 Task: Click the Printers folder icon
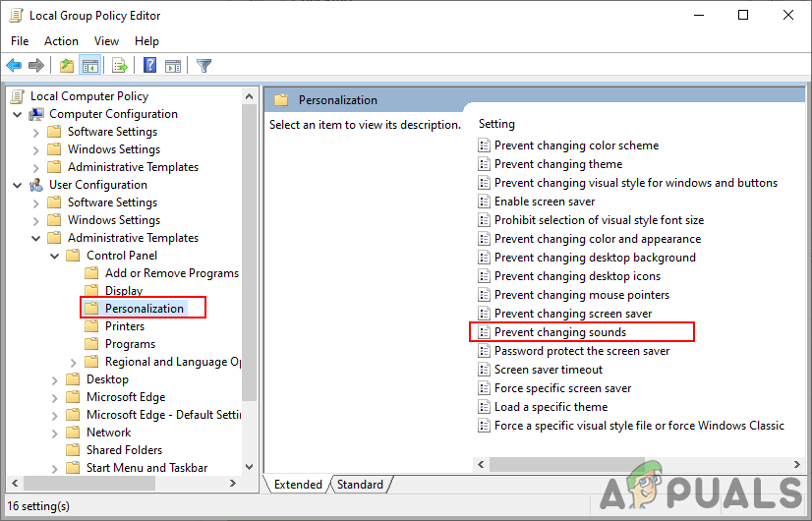[x=91, y=326]
